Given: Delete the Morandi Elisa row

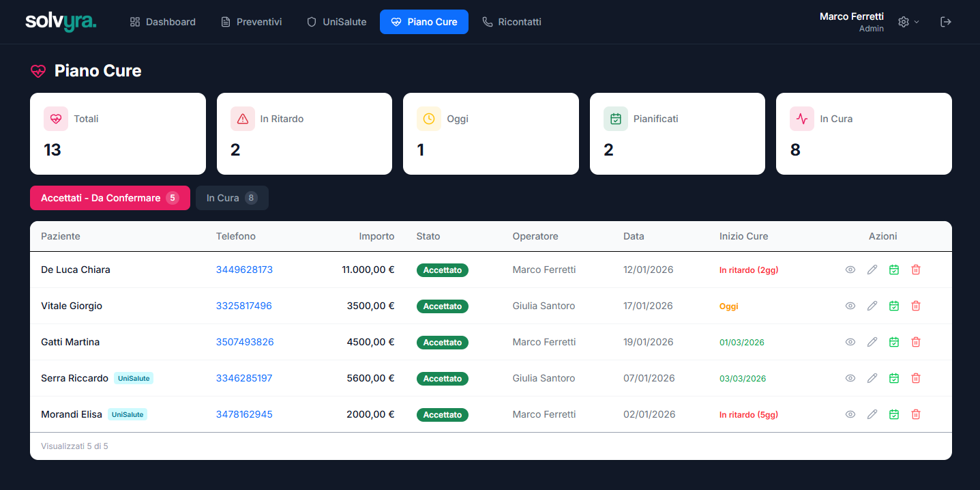Looking at the screenshot, I should click(915, 414).
